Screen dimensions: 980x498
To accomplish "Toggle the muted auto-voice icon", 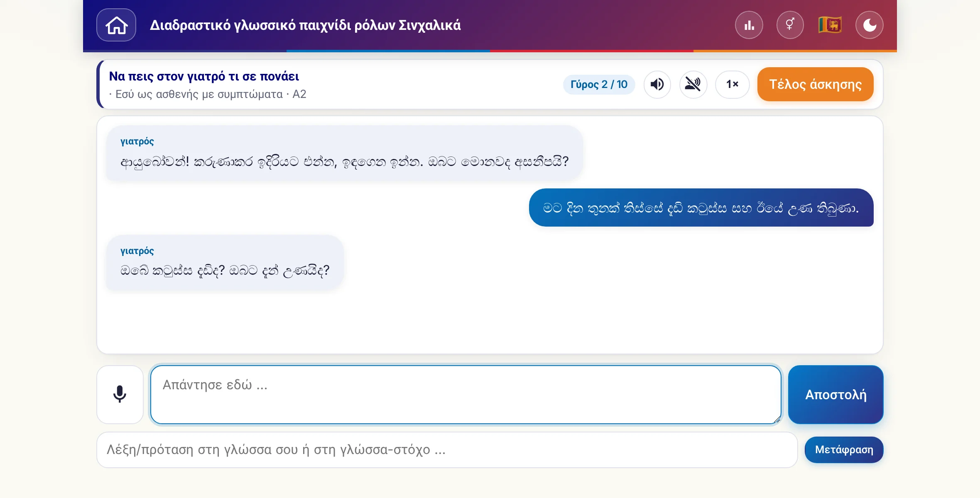I will pos(693,85).
